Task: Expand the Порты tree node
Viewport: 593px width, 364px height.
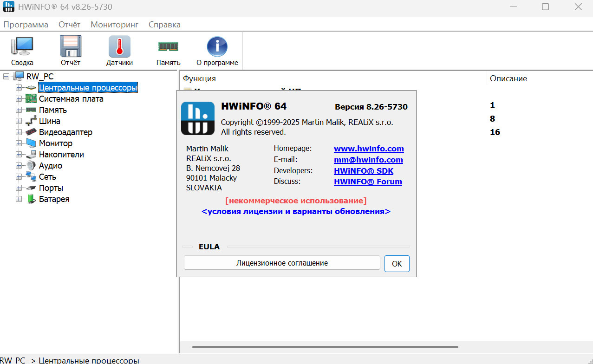Action: (x=19, y=188)
